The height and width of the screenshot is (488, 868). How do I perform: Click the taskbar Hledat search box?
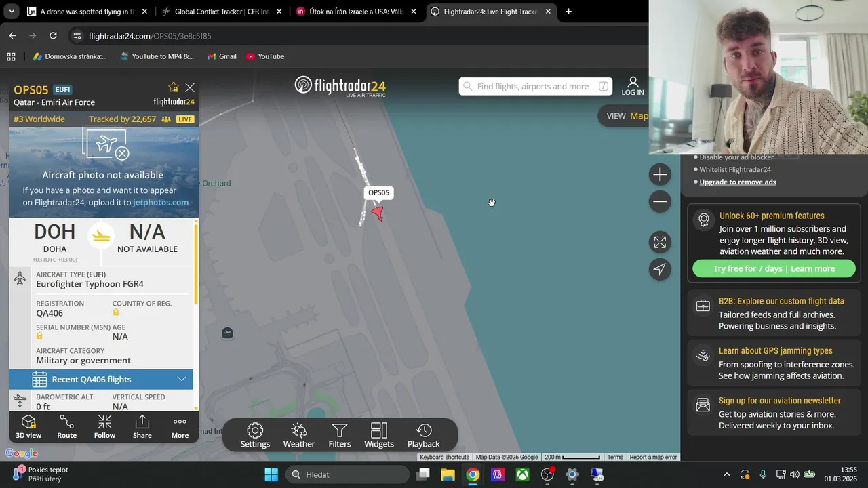coord(346,474)
